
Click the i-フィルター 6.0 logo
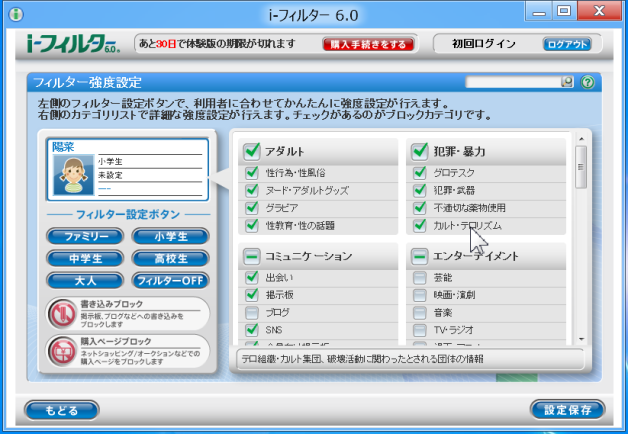pos(73,44)
